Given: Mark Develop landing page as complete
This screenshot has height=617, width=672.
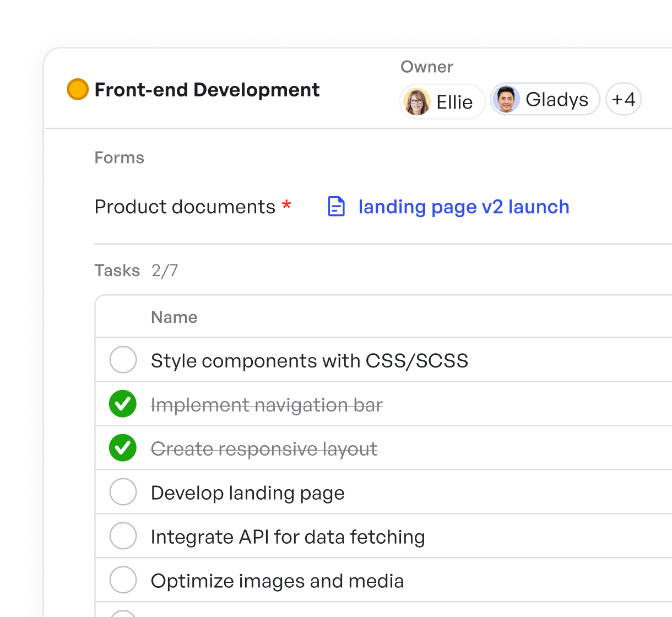Looking at the screenshot, I should (123, 492).
